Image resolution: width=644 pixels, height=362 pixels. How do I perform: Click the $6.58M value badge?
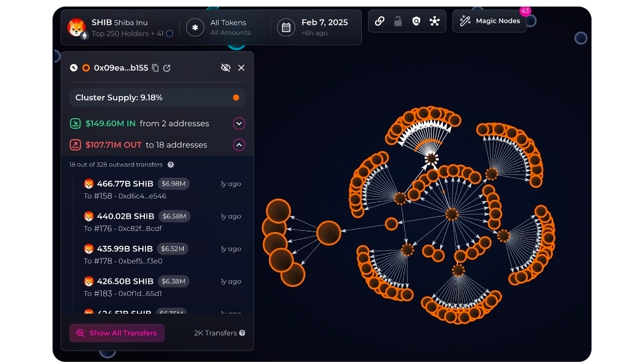click(x=174, y=216)
